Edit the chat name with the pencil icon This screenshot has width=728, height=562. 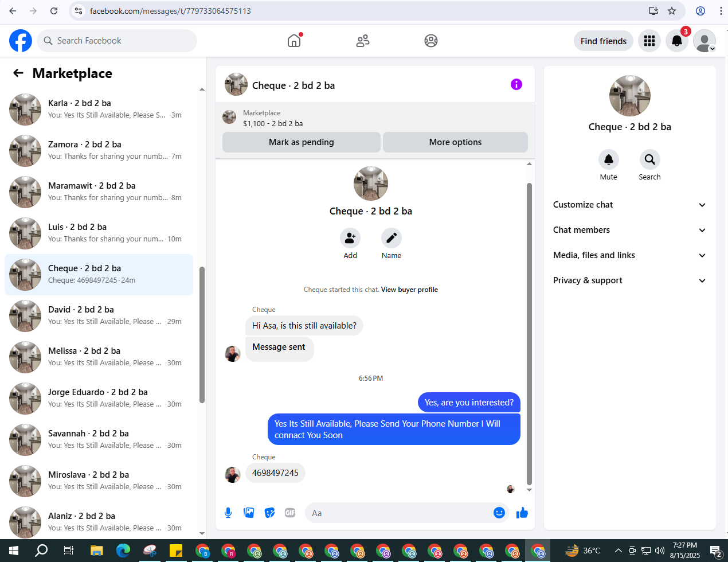click(392, 238)
